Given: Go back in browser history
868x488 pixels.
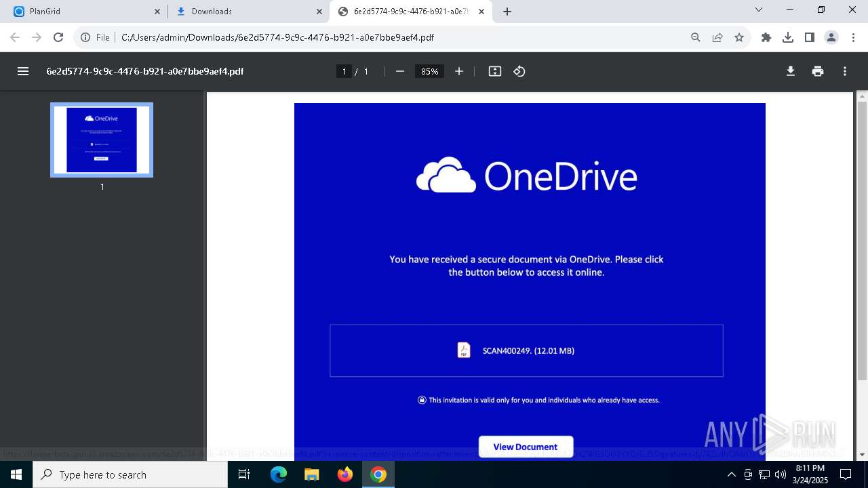Looking at the screenshot, I should point(15,37).
